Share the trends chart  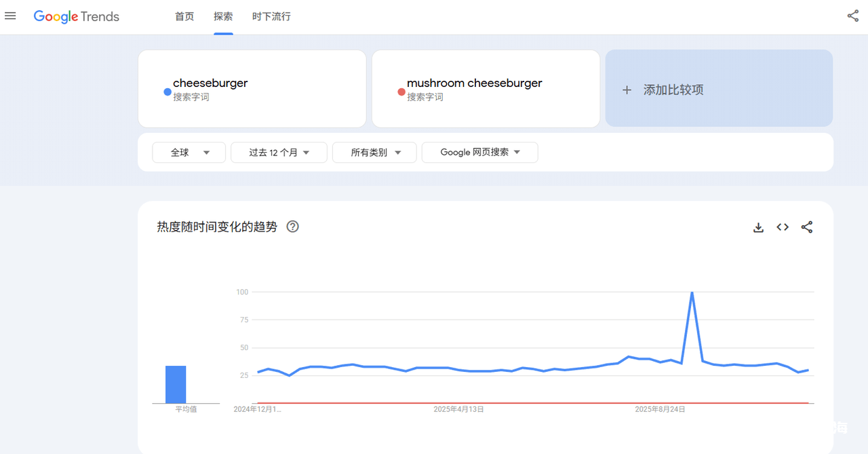pyautogui.click(x=807, y=227)
